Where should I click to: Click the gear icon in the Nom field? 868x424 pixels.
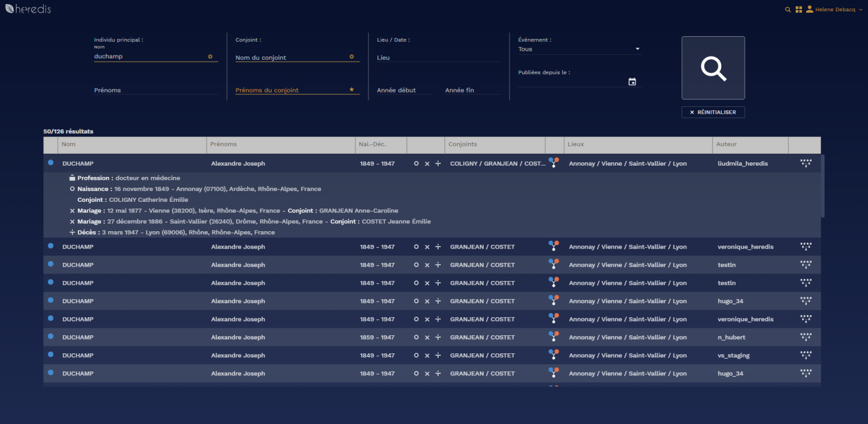[210, 57]
